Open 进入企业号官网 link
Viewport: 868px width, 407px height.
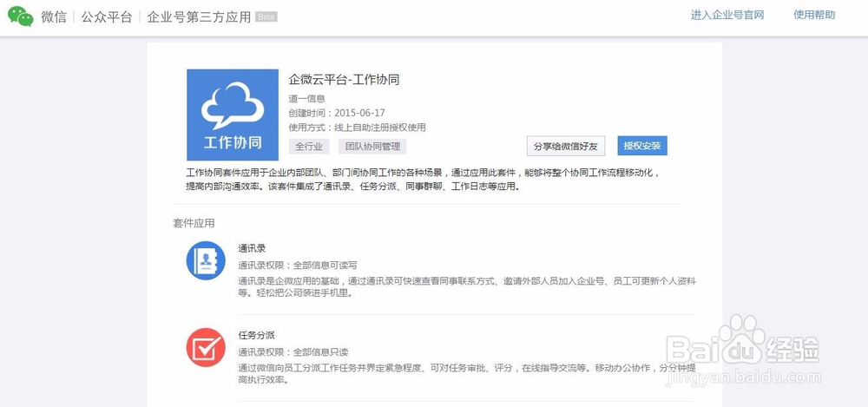pos(727,16)
